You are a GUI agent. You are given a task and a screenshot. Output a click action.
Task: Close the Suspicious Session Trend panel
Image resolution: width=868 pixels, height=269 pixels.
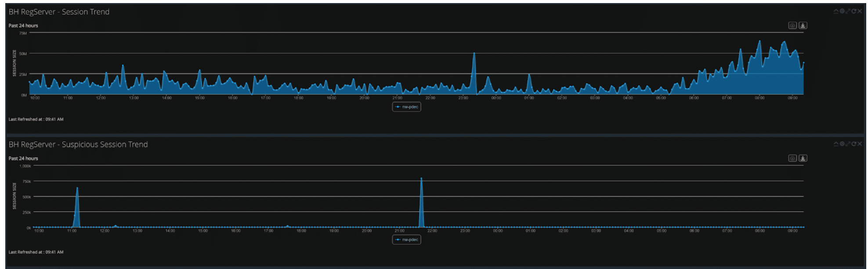[x=860, y=144]
